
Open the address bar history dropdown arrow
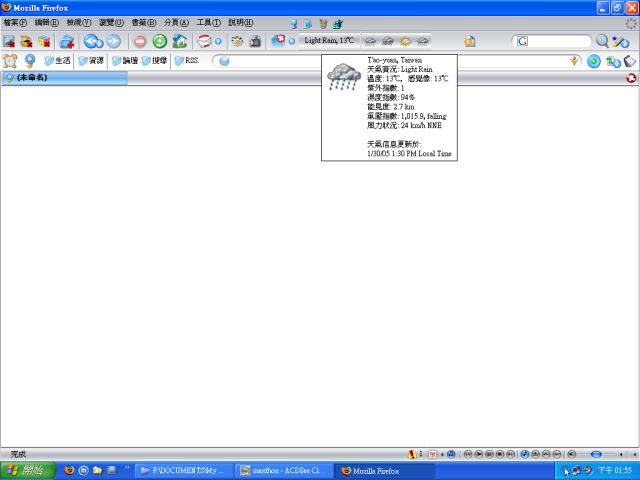pyautogui.click(x=574, y=61)
